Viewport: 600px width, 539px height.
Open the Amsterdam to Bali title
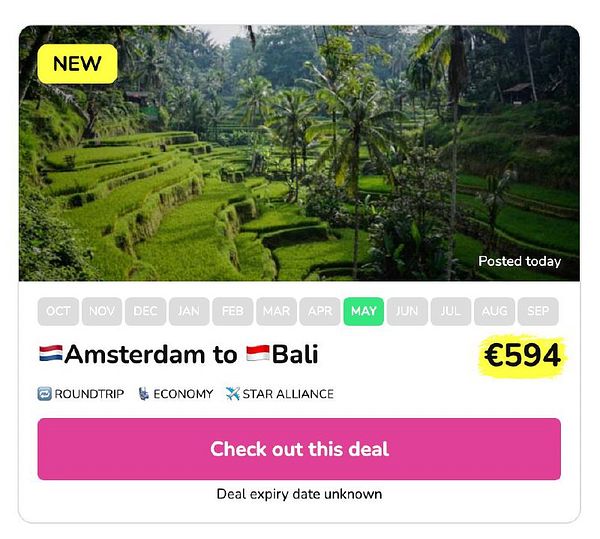coord(179,354)
